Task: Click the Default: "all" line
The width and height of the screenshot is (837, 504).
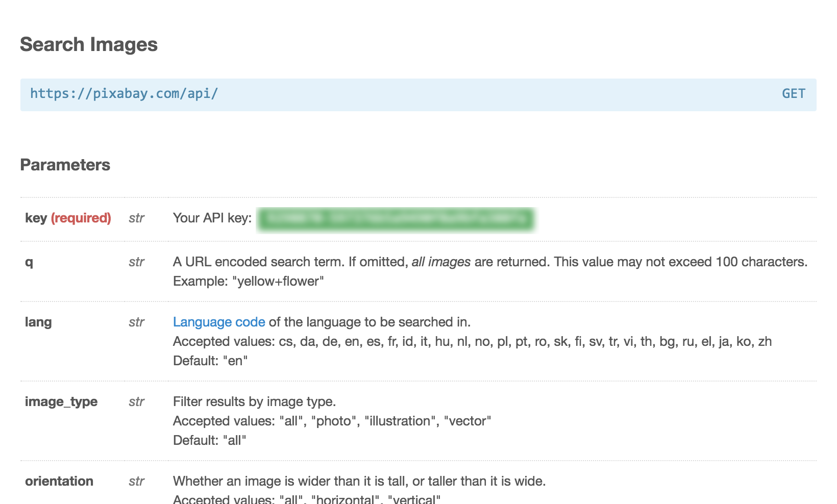Action: tap(209, 440)
